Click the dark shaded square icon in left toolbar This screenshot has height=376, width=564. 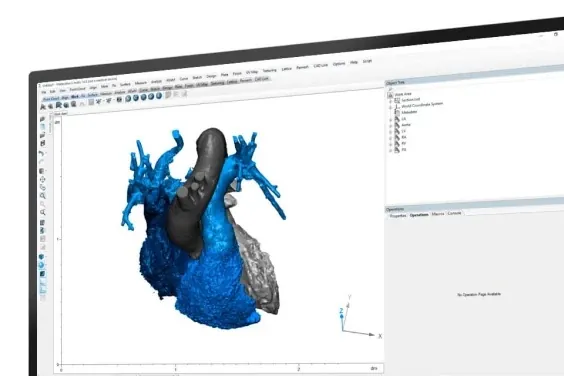(x=42, y=274)
